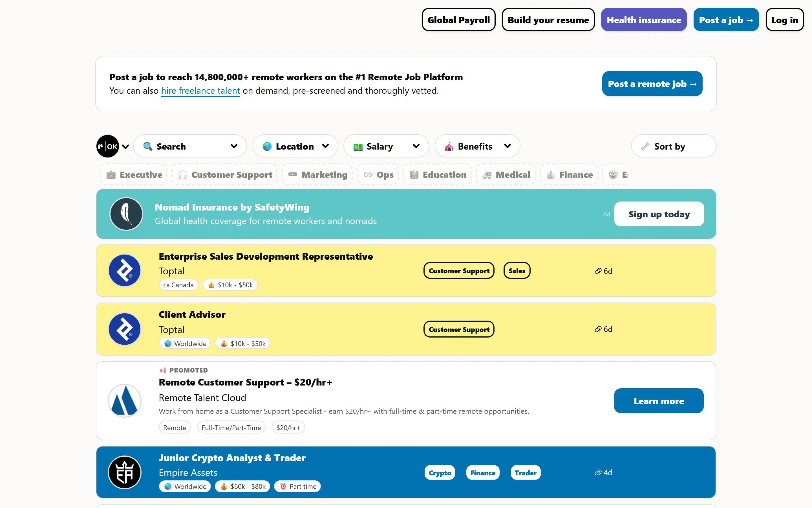Open the Sort by selector

(673, 146)
